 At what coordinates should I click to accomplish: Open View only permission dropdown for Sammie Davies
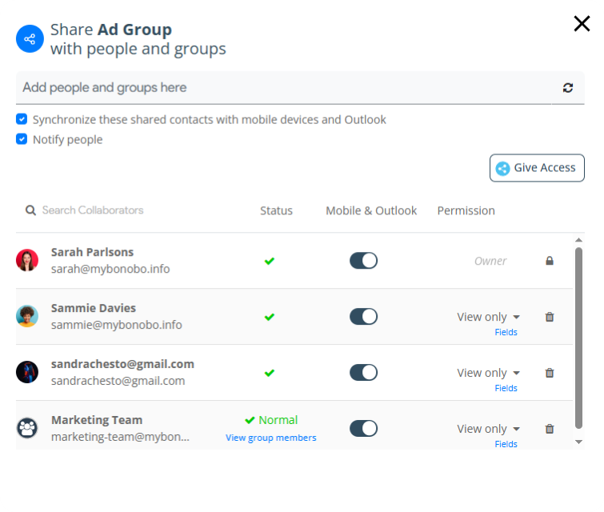[x=488, y=317]
